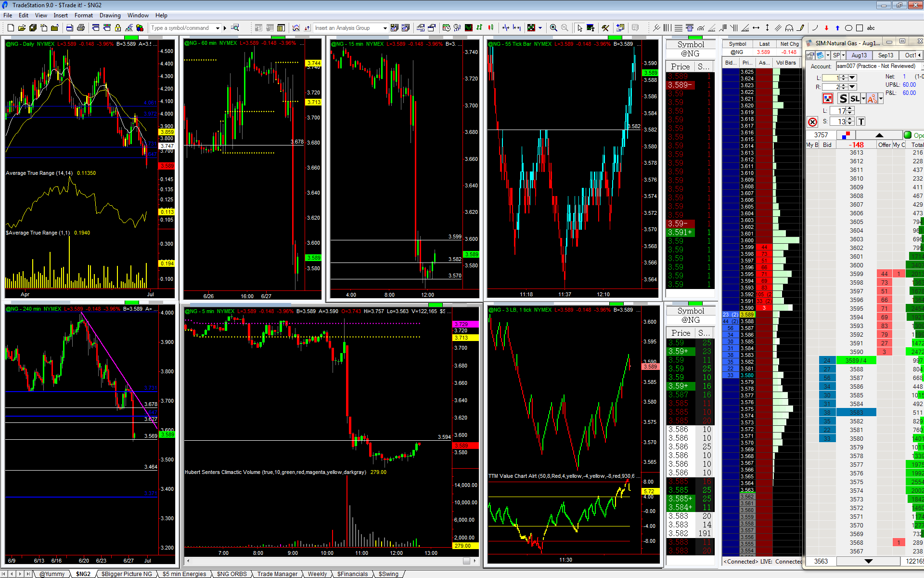Switch to the $Financials workspace tab
Viewport: 924px width, 578px height.
352,574
